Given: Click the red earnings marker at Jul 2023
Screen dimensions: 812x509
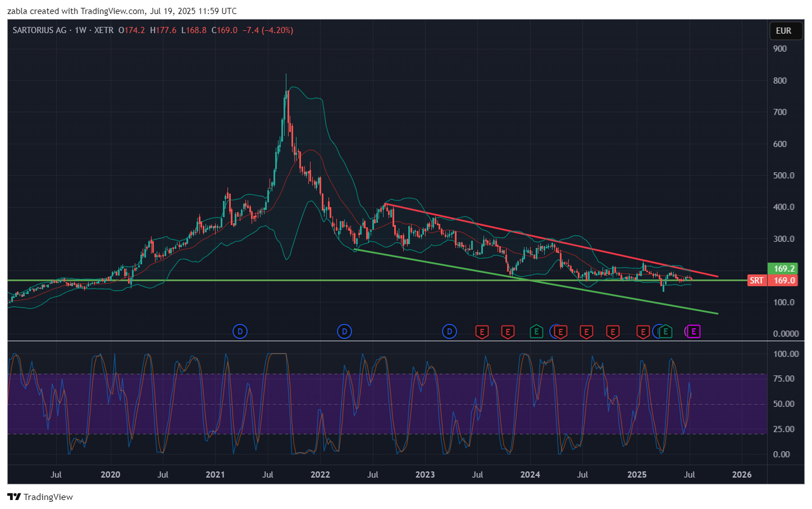Looking at the screenshot, I should pyautogui.click(x=481, y=332).
